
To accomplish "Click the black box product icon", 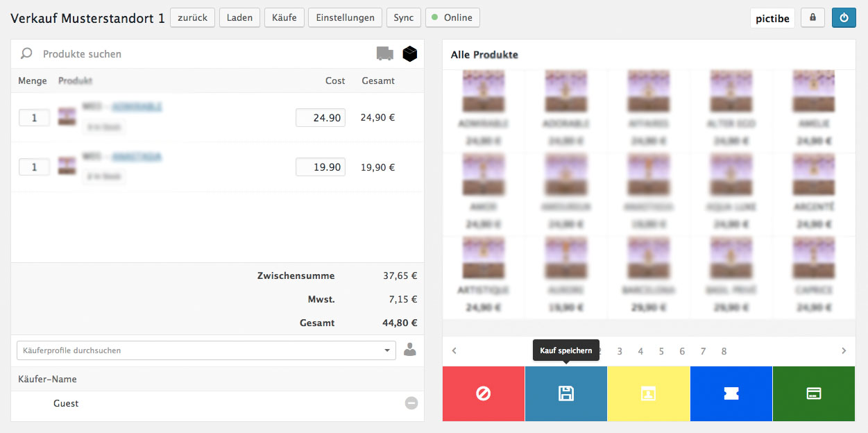I will (x=410, y=53).
